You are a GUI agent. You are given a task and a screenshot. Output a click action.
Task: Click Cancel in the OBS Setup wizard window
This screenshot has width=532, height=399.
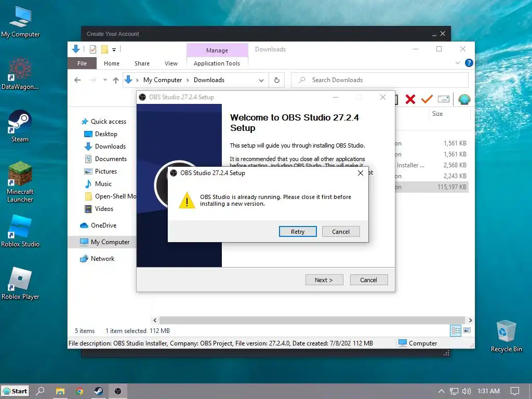pos(369,280)
